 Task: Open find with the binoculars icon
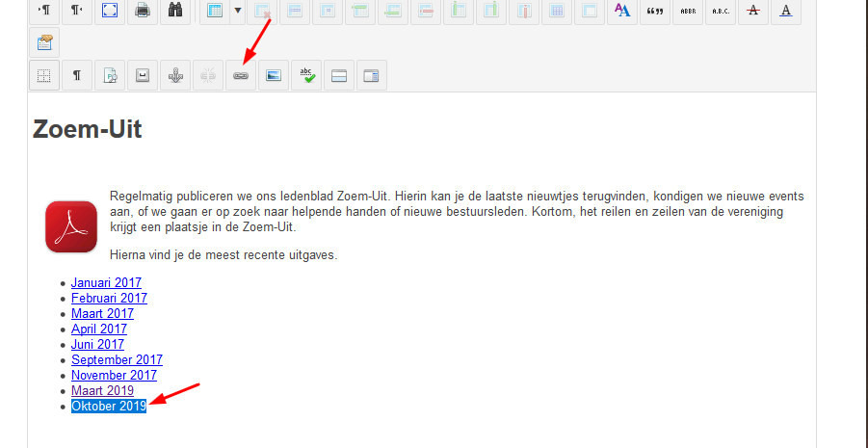pos(175,11)
